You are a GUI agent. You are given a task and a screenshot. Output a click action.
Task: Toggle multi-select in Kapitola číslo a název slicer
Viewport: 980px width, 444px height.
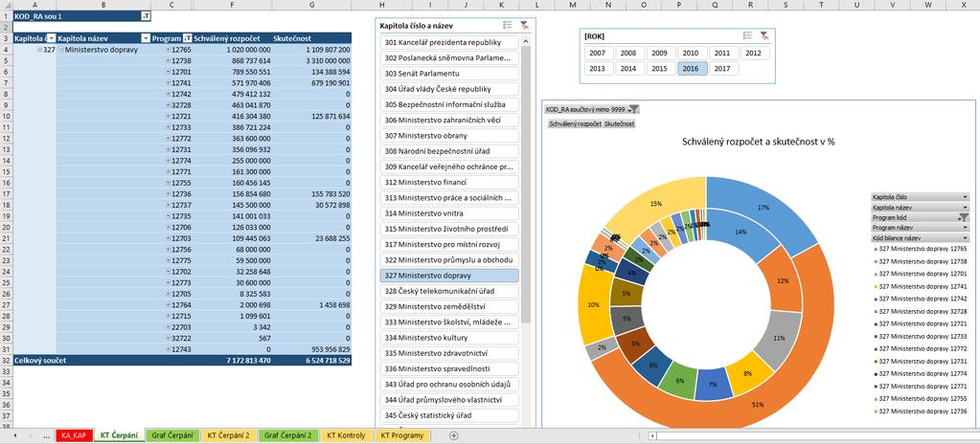[508, 25]
